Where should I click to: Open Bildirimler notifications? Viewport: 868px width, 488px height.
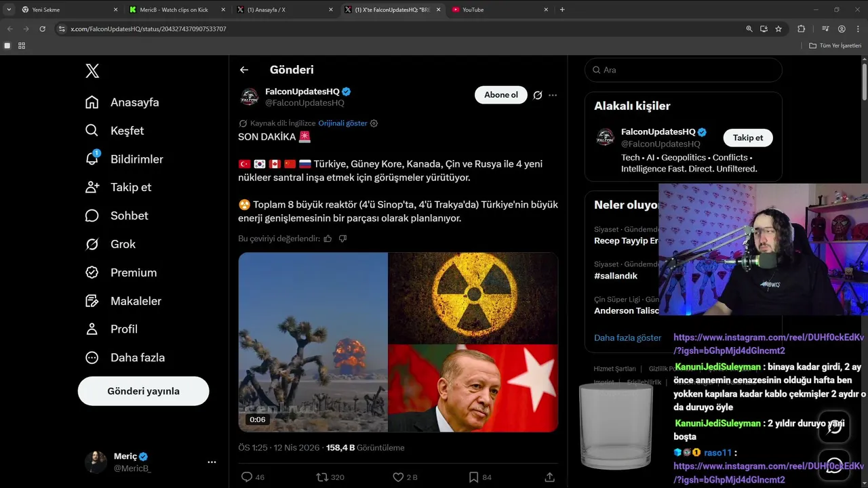point(124,159)
